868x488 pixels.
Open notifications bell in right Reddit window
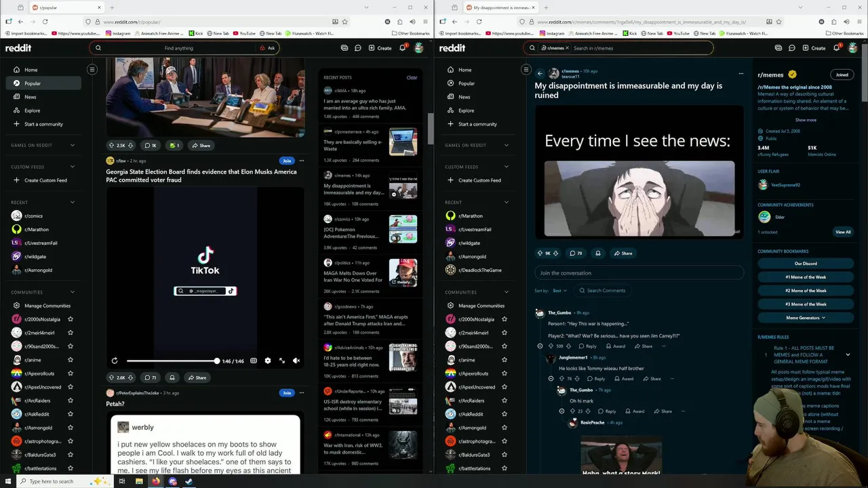836,48
